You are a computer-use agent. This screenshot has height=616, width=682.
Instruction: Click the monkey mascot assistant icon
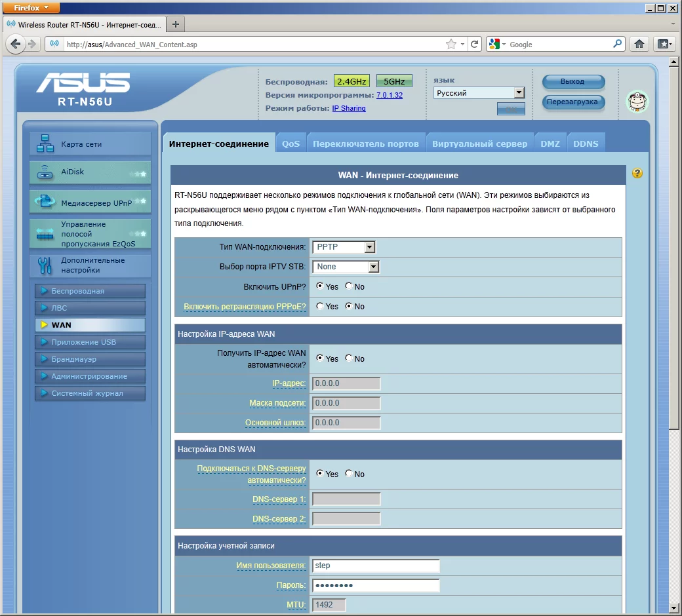(637, 102)
